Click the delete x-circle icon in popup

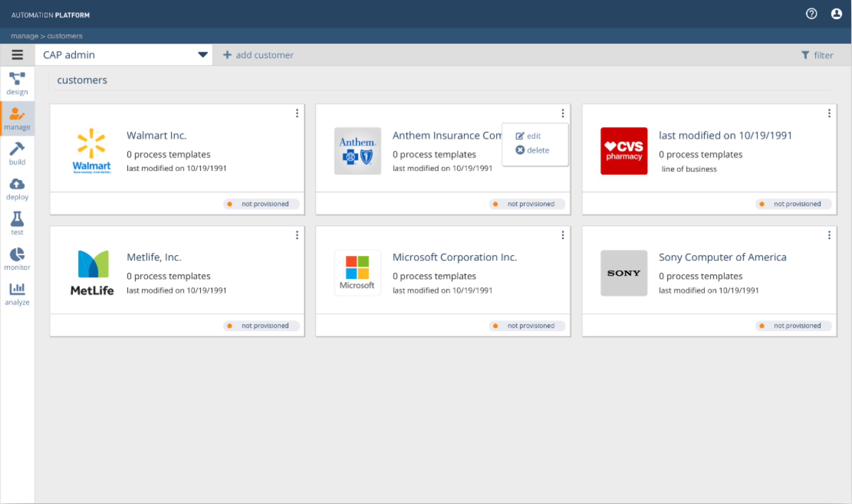coord(520,150)
